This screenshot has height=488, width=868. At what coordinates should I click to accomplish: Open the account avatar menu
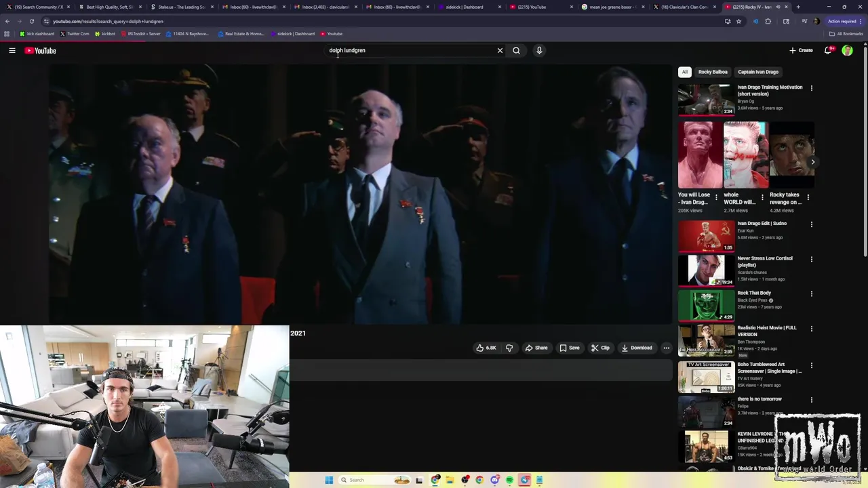click(x=847, y=50)
